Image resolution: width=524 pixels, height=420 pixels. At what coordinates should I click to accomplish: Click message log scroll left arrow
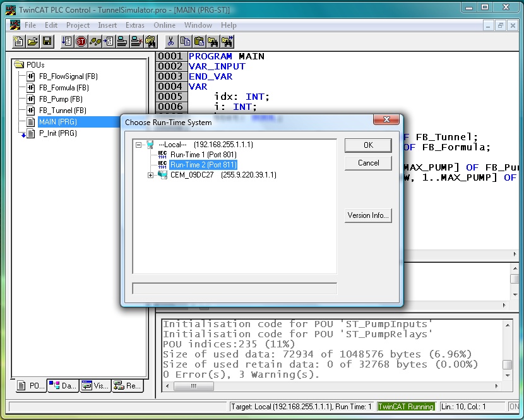coord(167,387)
